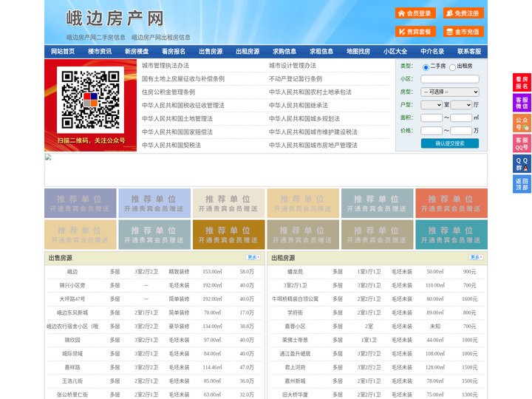Open the 金币充值 recharge button
The image size is (532, 399).
tap(463, 32)
